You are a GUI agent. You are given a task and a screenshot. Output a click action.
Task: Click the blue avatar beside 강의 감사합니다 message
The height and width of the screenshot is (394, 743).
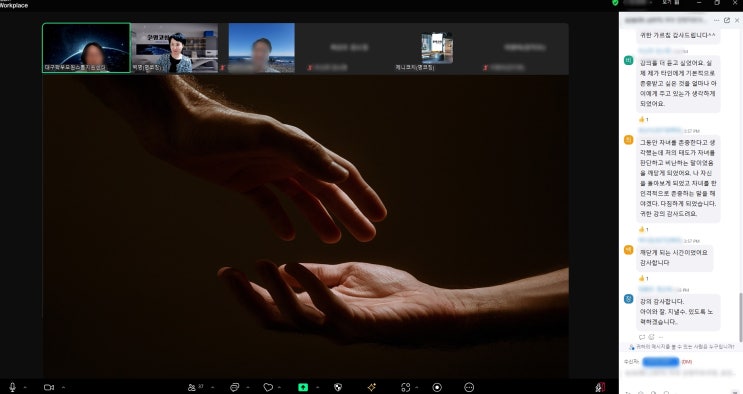pyautogui.click(x=628, y=299)
